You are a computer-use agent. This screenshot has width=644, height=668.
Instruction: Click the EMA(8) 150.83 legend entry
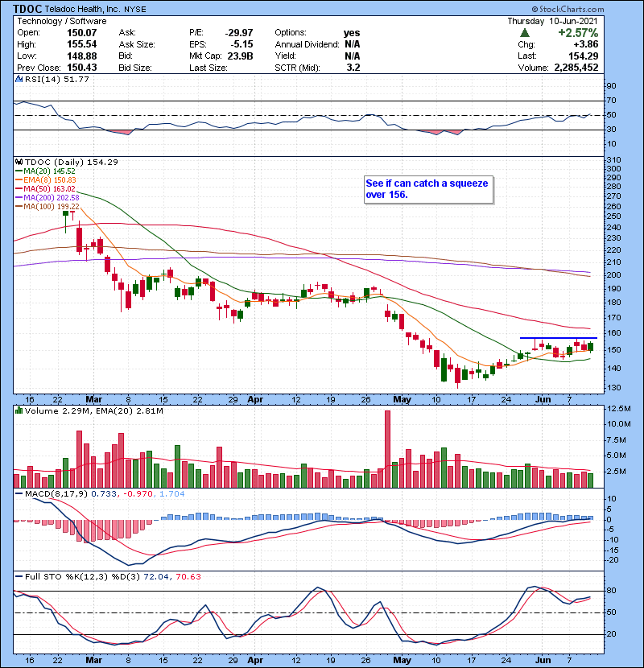coord(46,180)
